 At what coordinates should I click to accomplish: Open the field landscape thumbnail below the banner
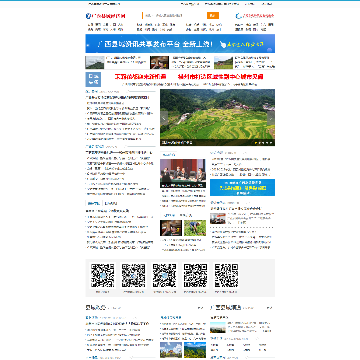pyautogui.click(x=223, y=62)
